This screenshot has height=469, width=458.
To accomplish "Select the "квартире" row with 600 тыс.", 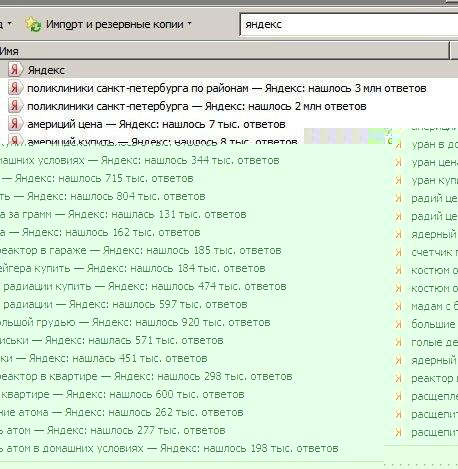I will [x=122, y=394].
